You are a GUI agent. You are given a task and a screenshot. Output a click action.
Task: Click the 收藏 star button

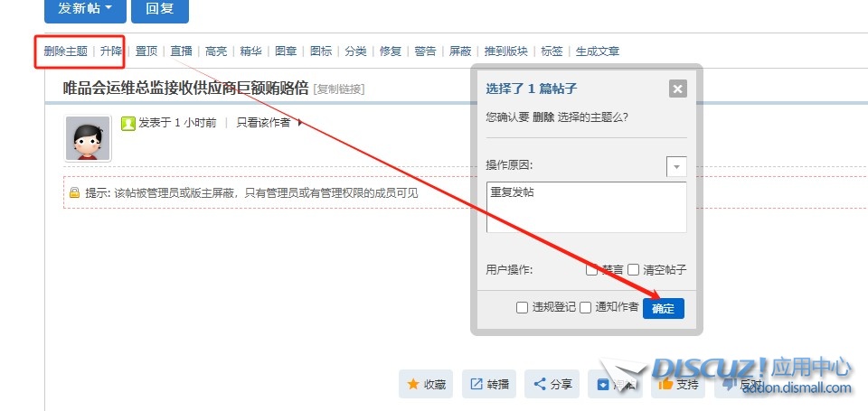tap(426, 384)
